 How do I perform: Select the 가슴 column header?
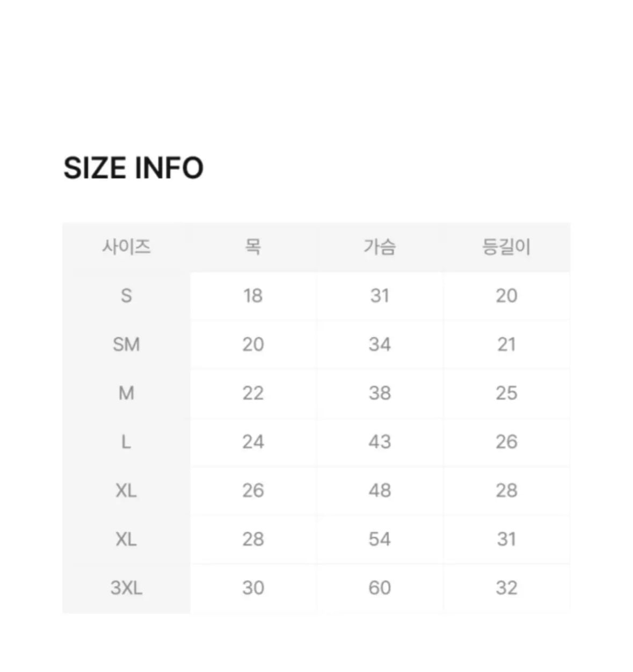380,247
